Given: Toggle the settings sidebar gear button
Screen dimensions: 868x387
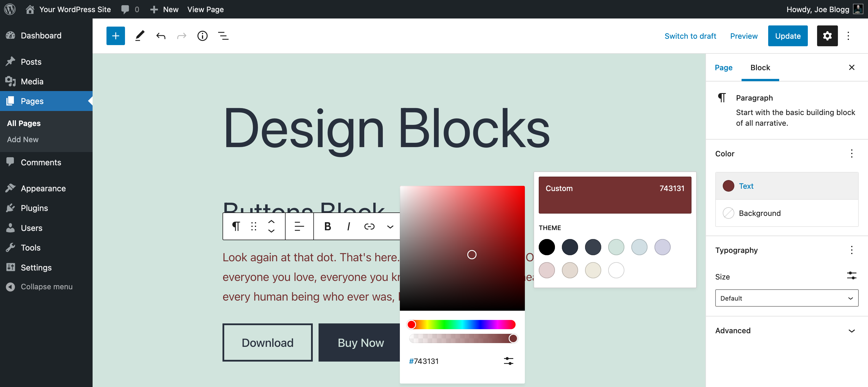Looking at the screenshot, I should [x=827, y=36].
